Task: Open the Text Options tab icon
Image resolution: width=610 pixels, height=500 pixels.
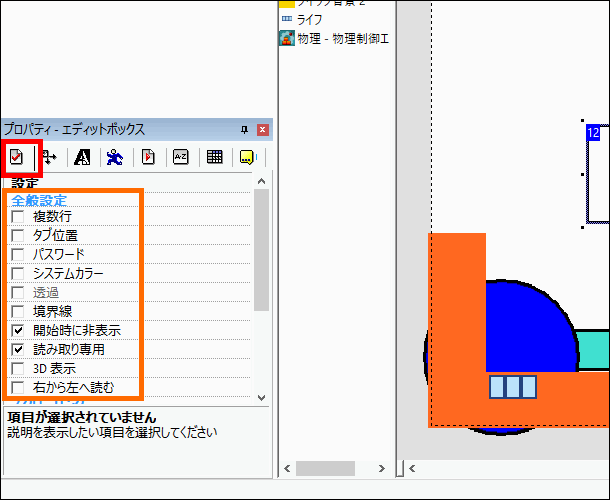Action: coord(82,157)
